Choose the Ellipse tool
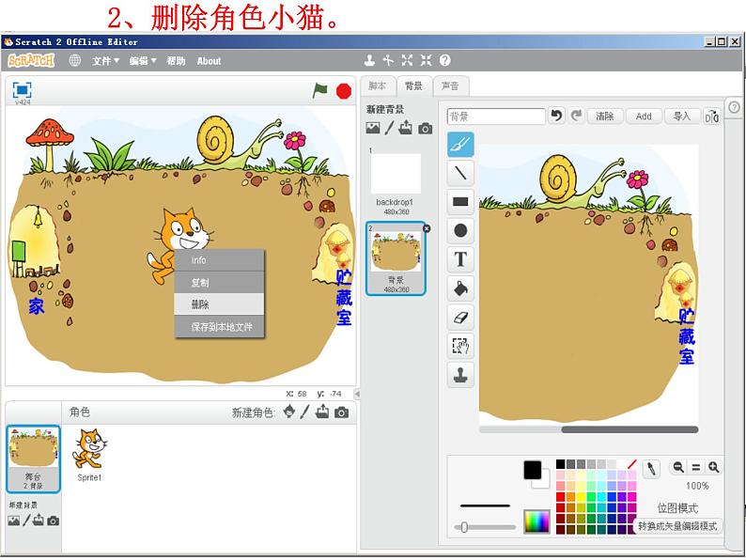746x560 pixels. [460, 231]
